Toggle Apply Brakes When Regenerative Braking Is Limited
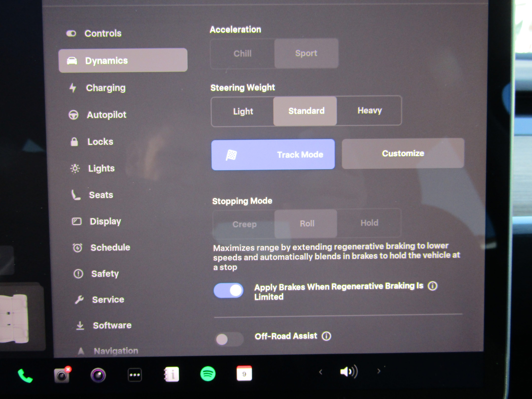This screenshot has height=399, width=532. (x=228, y=291)
